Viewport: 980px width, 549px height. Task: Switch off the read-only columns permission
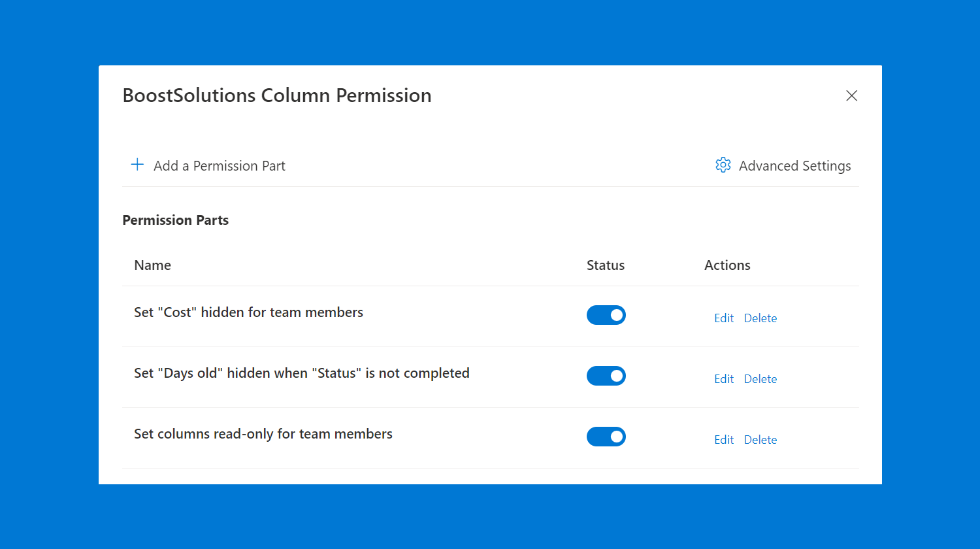point(606,437)
